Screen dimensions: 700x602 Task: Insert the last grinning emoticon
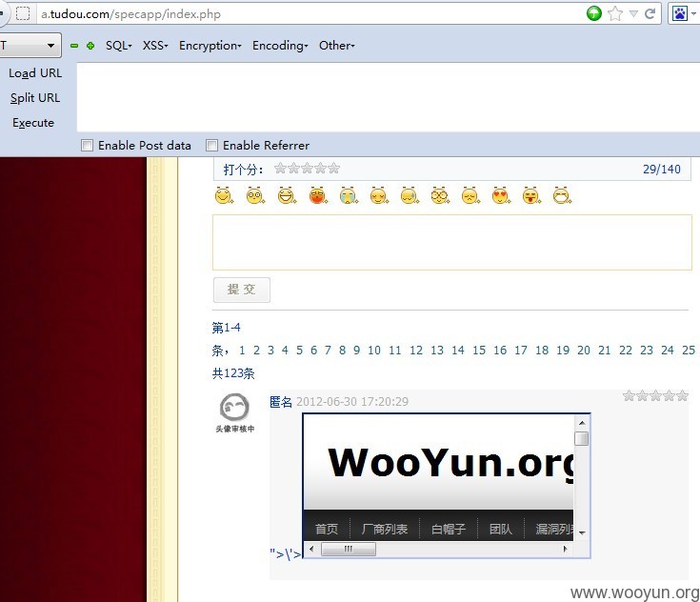(x=562, y=195)
